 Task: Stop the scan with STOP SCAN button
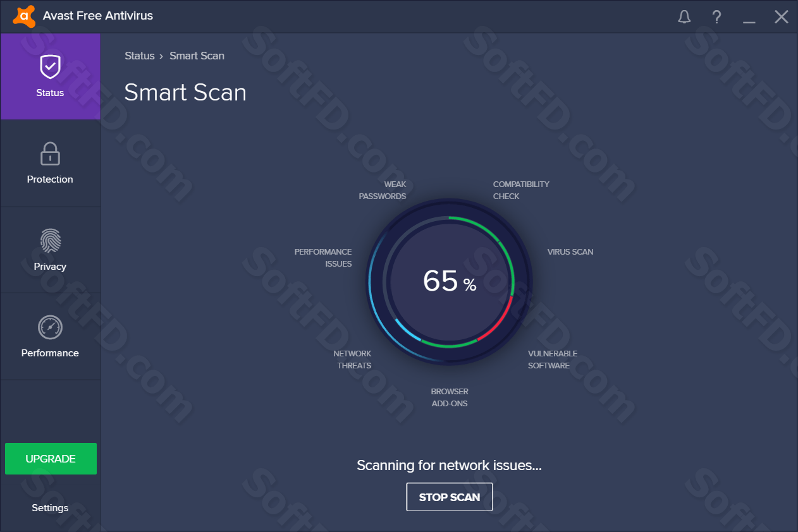click(450, 497)
